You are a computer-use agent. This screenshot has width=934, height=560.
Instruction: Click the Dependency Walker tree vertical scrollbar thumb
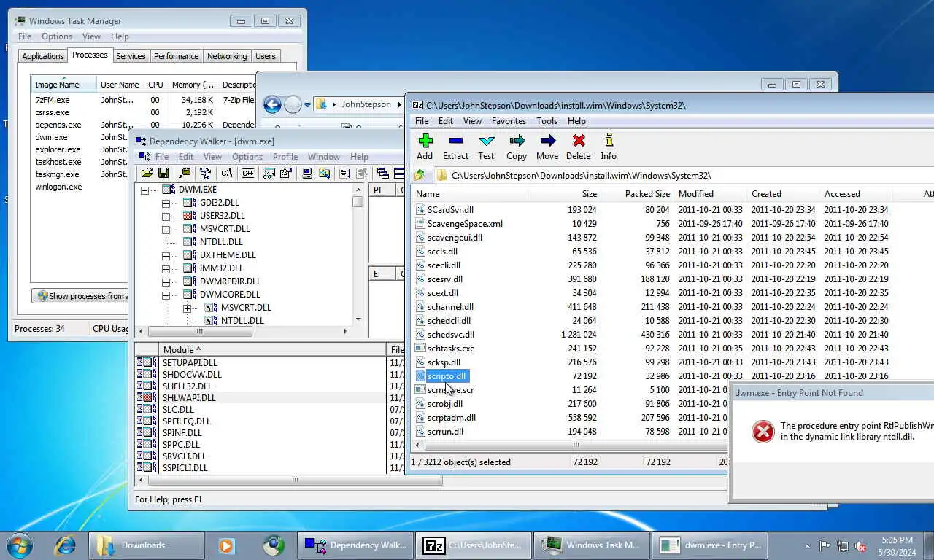point(358,201)
